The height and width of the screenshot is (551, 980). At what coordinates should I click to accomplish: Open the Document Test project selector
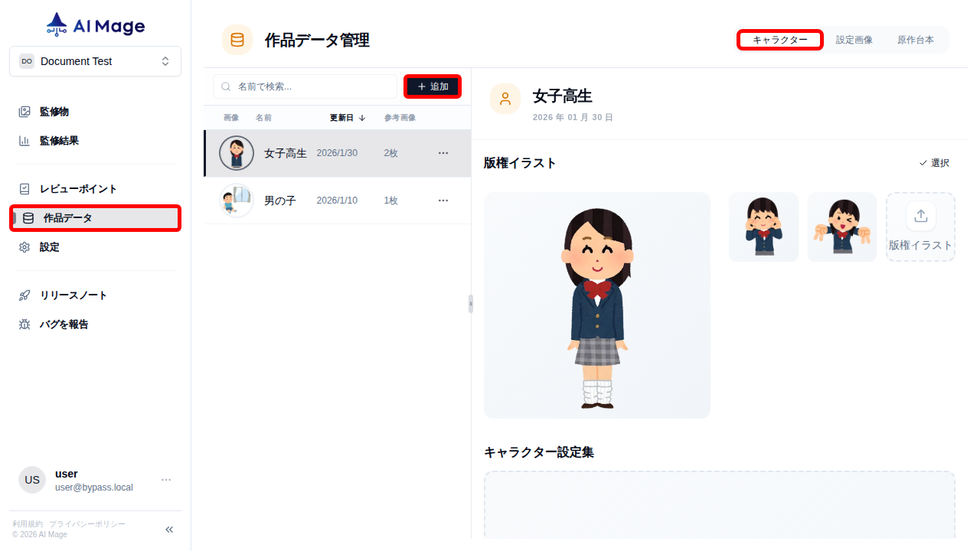click(x=95, y=60)
